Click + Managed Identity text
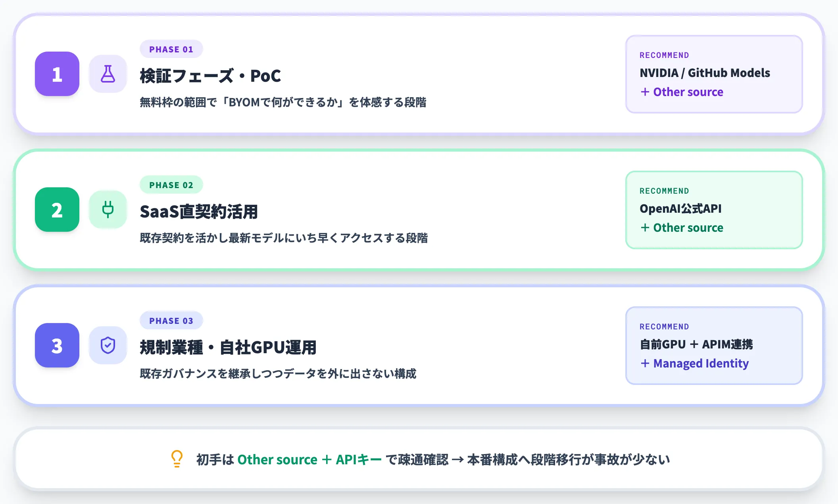This screenshot has height=504, width=838. [694, 364]
